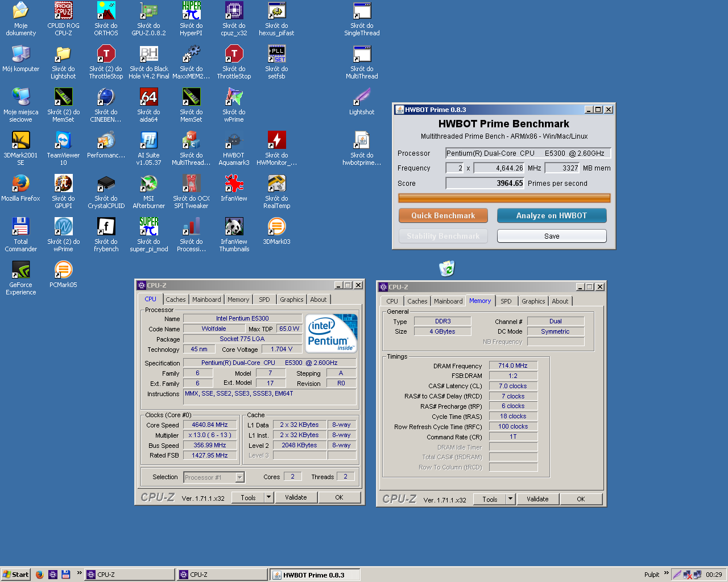
Task: Launch HWBOT Aquamark3 icon
Action: (x=234, y=148)
